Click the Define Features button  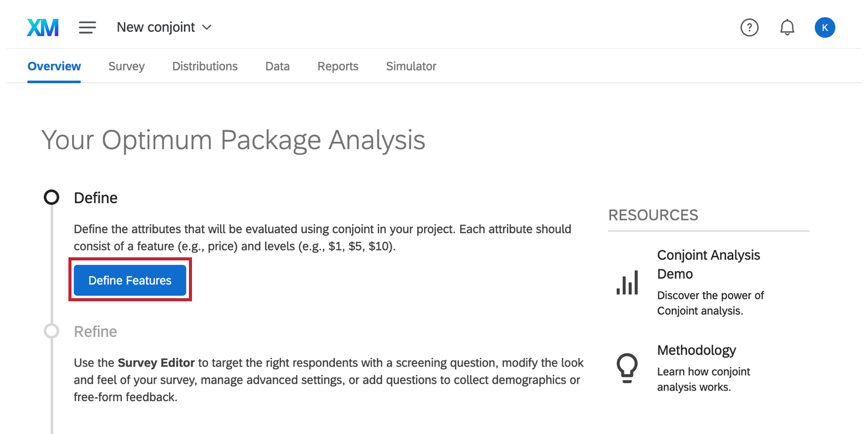(x=130, y=280)
